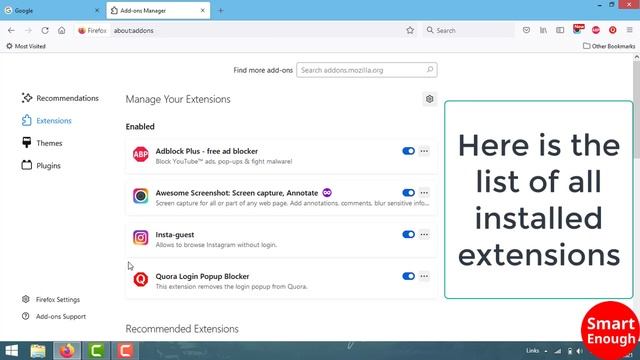
Task: Disable Insta-guest extension toggle
Action: point(408,234)
